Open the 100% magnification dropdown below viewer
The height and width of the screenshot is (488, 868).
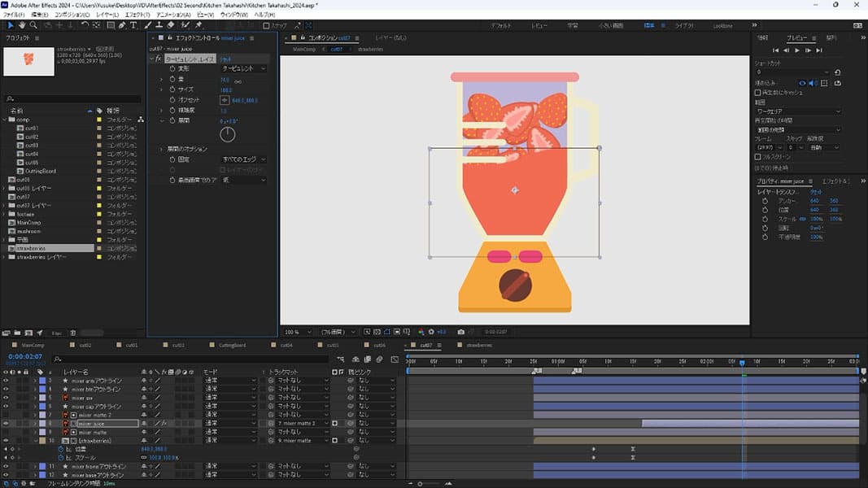294,332
